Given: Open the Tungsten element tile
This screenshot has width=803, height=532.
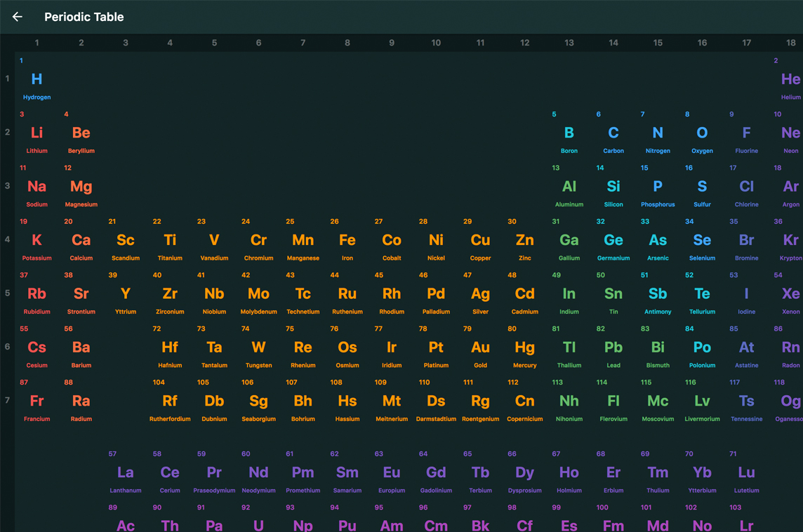Looking at the screenshot, I should click(x=258, y=347).
